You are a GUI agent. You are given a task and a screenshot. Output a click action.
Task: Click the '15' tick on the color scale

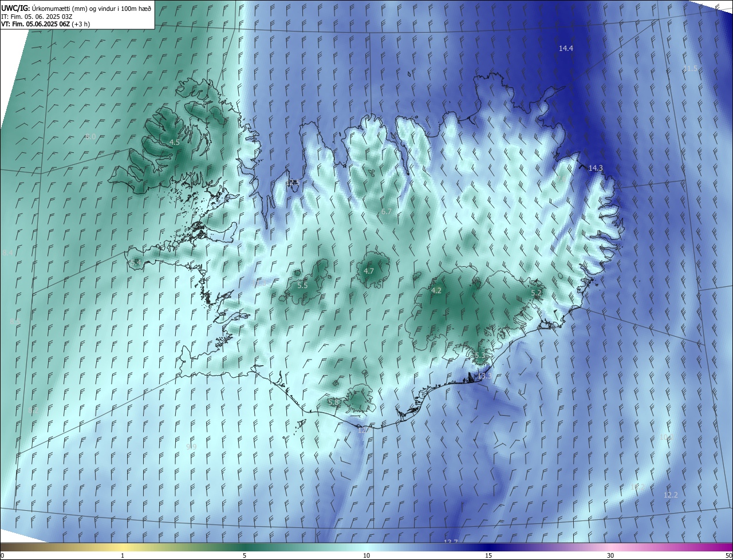(488, 555)
